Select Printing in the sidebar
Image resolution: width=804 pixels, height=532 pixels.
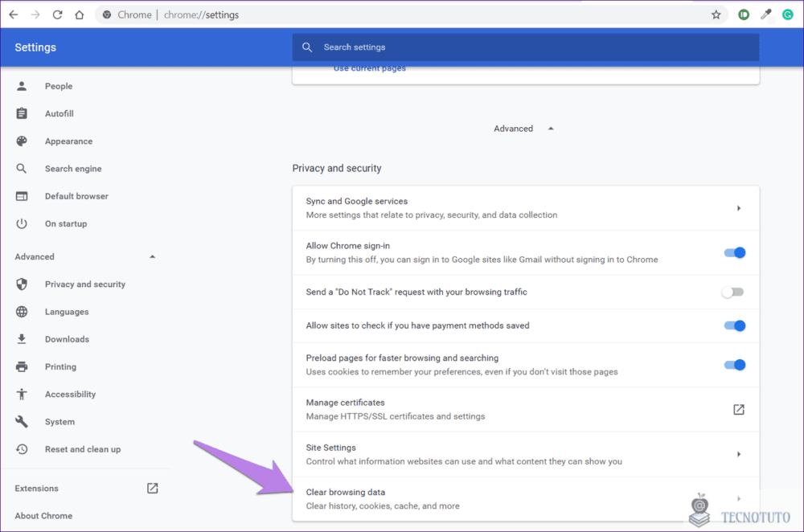pos(60,366)
